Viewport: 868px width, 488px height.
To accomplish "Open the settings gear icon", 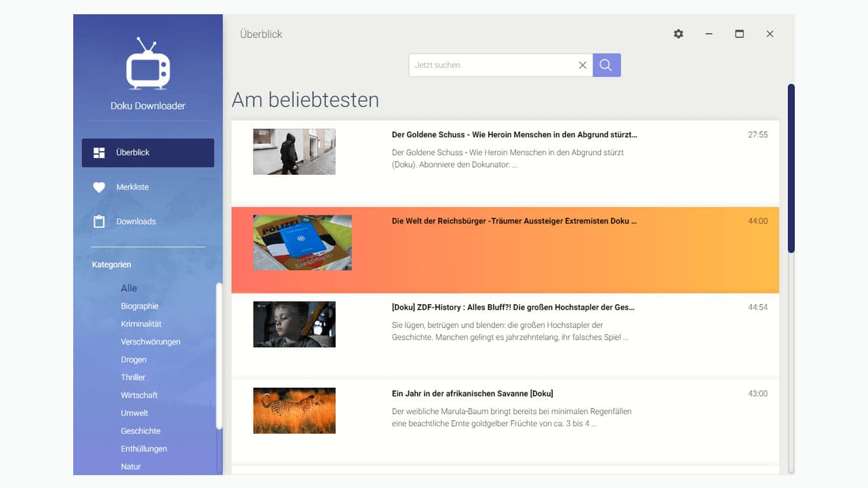I will [678, 33].
